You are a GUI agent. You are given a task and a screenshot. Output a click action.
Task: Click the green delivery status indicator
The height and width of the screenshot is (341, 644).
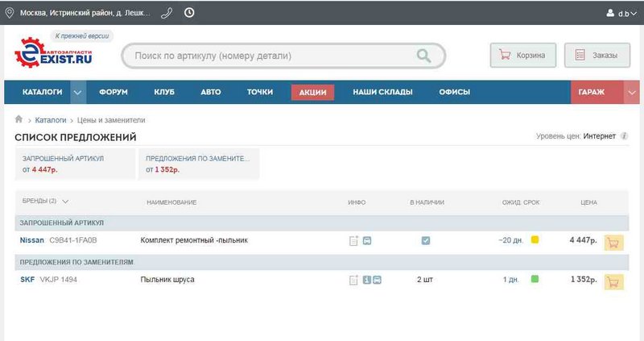pyautogui.click(x=535, y=279)
